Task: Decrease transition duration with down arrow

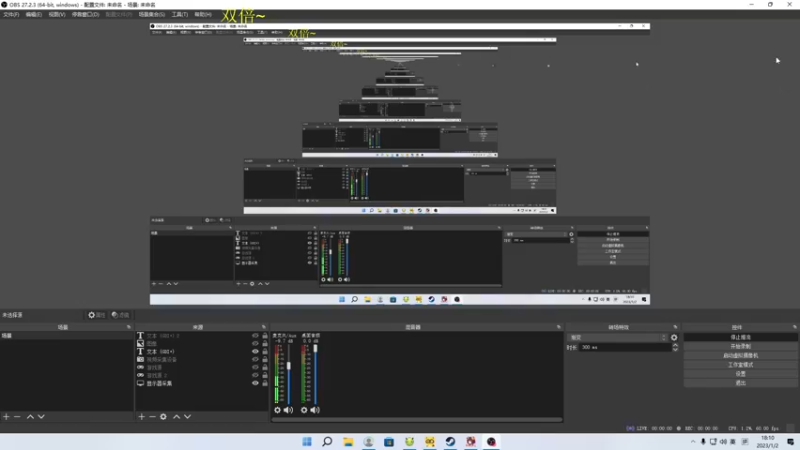Action: point(675,349)
